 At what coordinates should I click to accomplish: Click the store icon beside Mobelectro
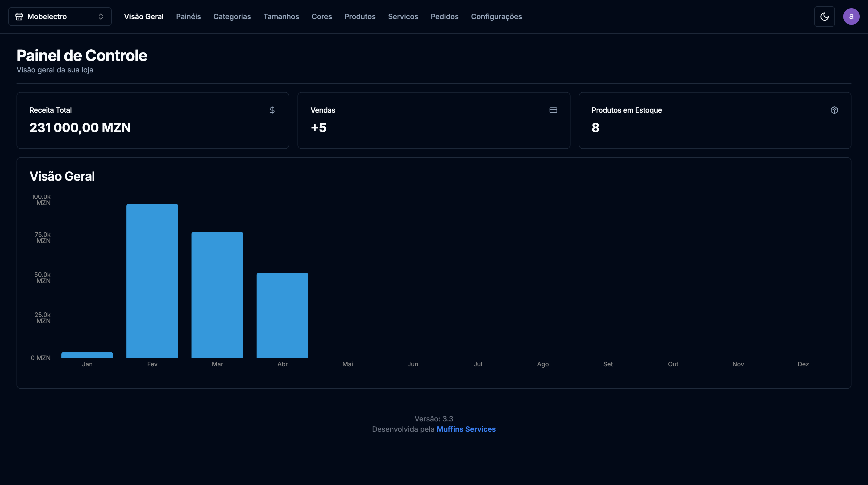pos(19,17)
